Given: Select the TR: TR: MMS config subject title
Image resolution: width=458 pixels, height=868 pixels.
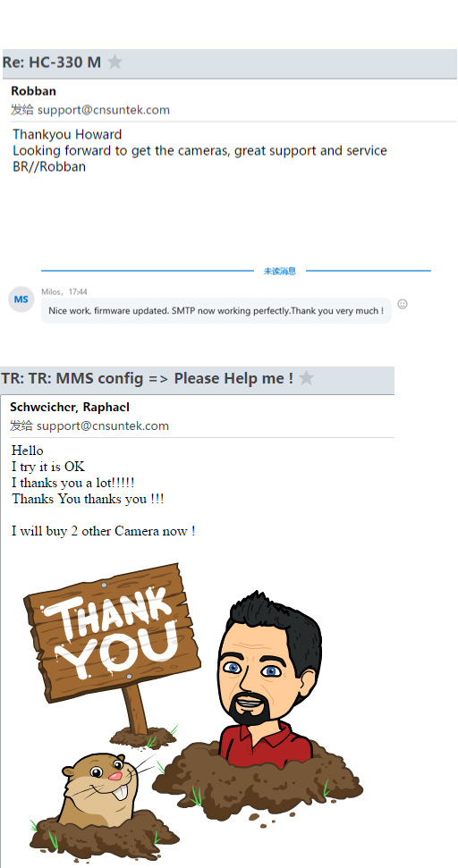Looking at the screenshot, I should point(148,379).
